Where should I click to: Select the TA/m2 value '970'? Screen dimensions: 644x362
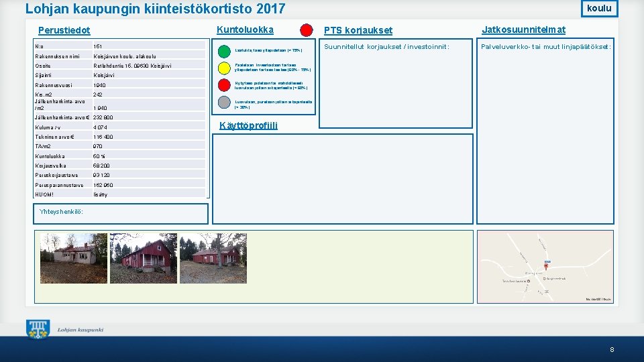[98, 146]
